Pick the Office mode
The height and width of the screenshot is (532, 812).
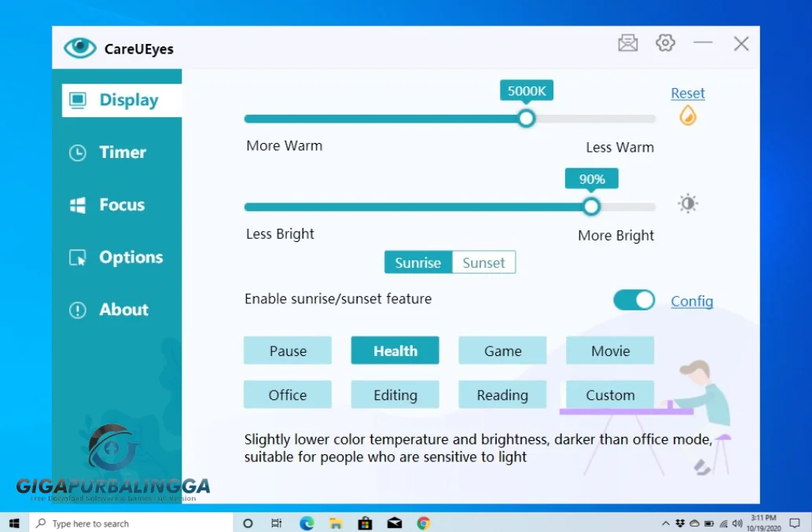[x=288, y=394]
